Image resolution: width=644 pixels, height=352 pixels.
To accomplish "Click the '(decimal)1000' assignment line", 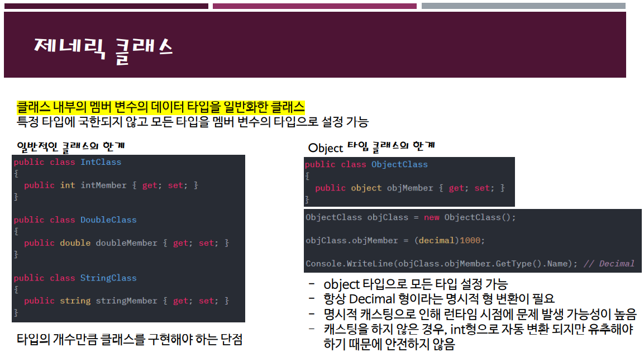I will [x=395, y=240].
